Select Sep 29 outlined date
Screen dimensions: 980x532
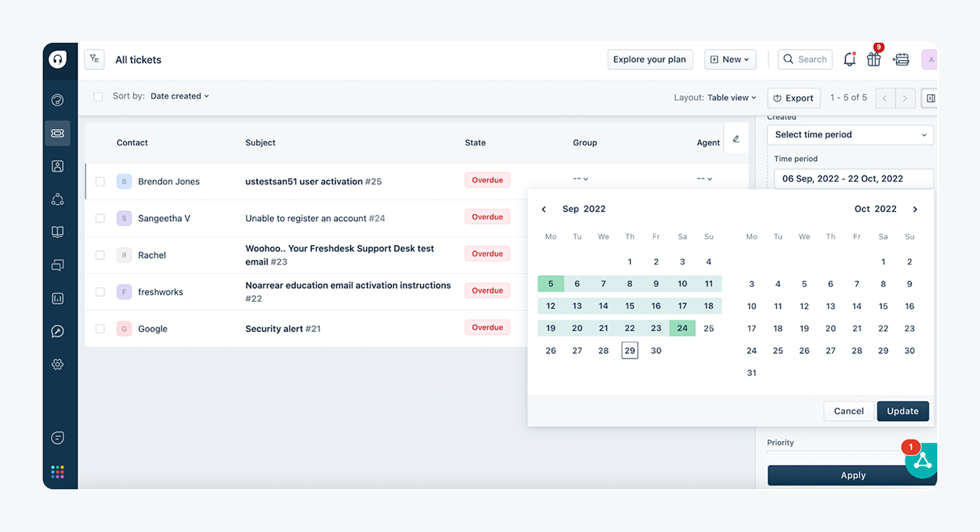click(x=630, y=351)
